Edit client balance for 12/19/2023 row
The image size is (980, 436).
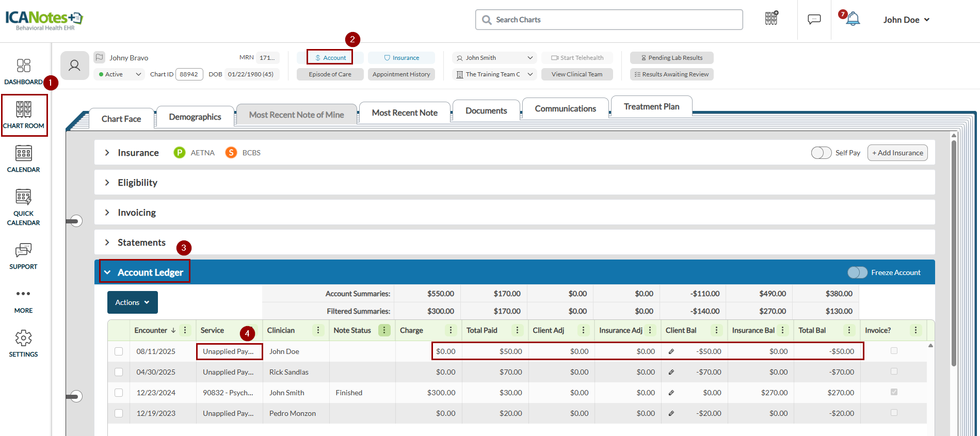pyautogui.click(x=671, y=413)
